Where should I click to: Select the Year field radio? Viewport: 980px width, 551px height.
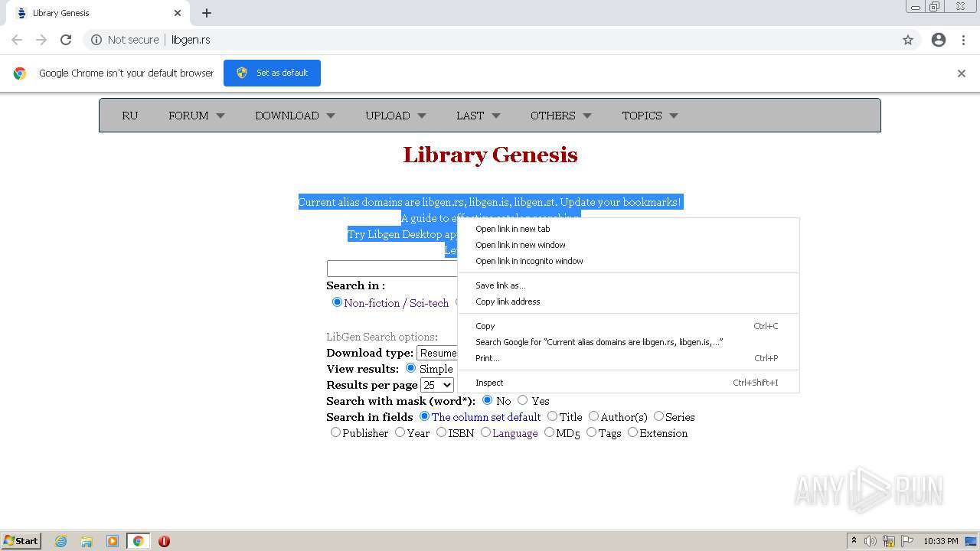coord(400,432)
